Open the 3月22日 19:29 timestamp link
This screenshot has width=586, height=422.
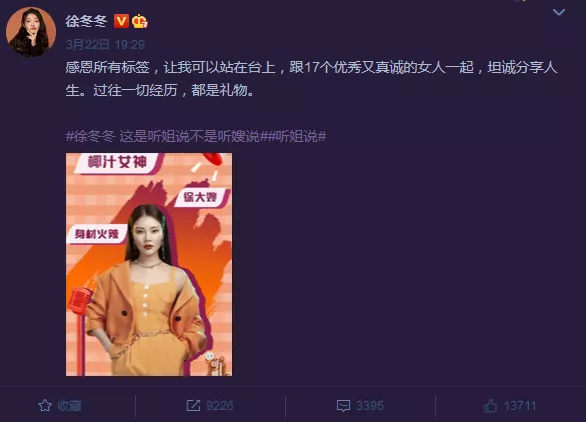(105, 45)
